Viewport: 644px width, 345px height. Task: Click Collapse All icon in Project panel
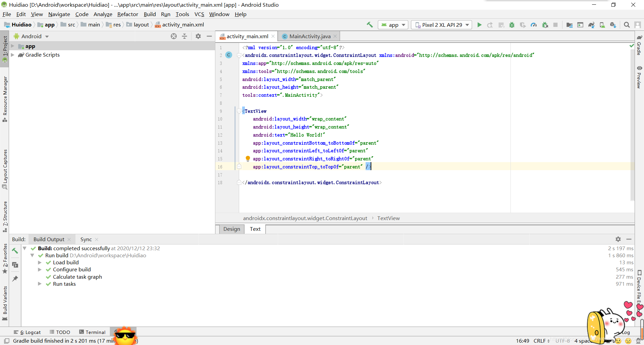pyautogui.click(x=184, y=36)
